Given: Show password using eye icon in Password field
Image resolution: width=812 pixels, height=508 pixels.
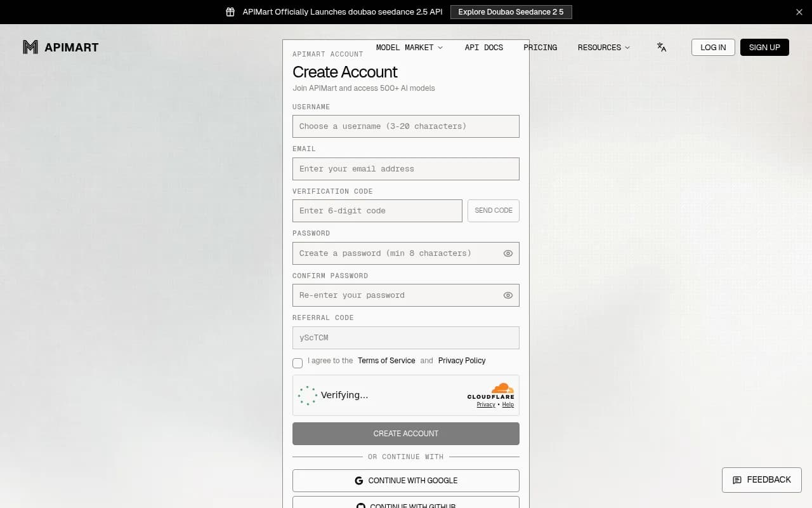Looking at the screenshot, I should (508, 253).
